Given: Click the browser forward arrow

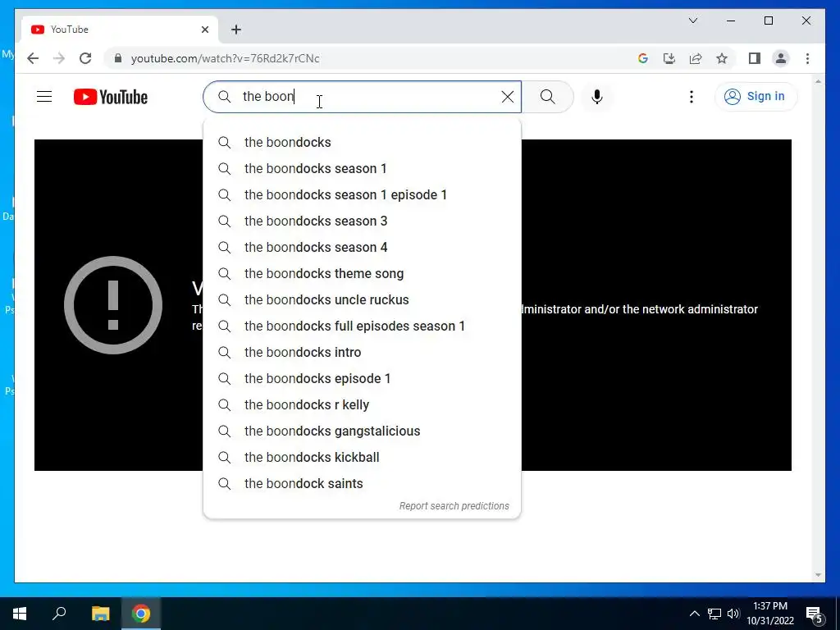Looking at the screenshot, I should point(59,58).
